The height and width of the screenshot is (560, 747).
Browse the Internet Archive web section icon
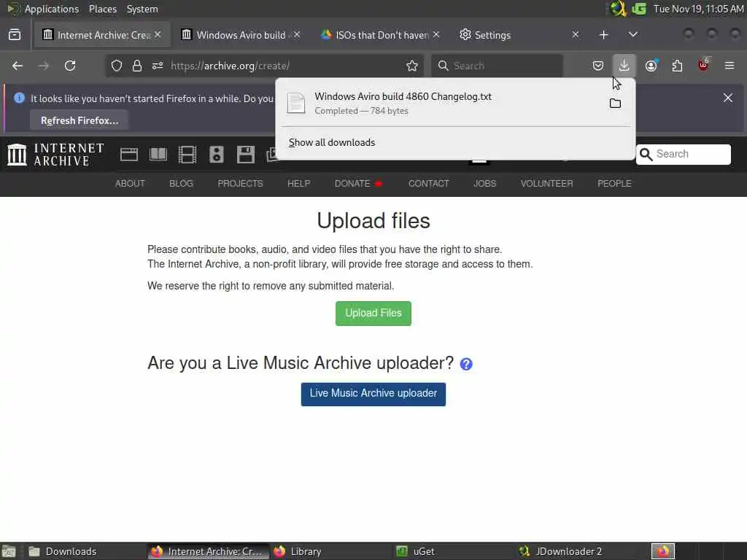click(129, 155)
